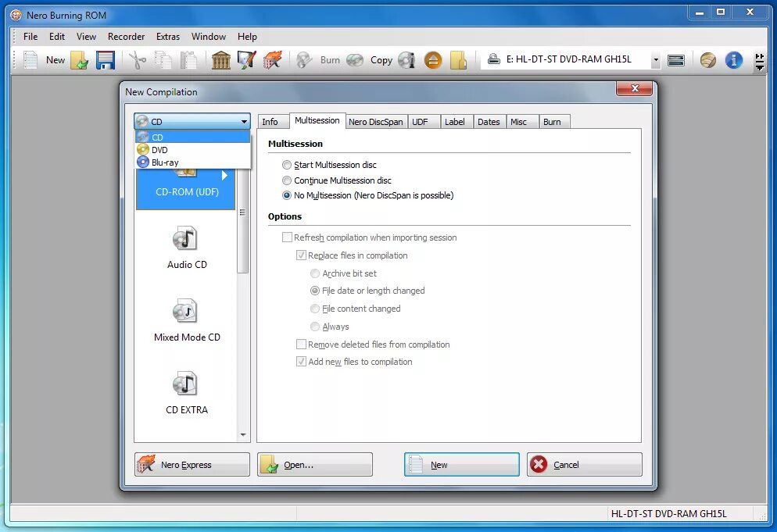Select Archive bit set option

tap(315, 273)
